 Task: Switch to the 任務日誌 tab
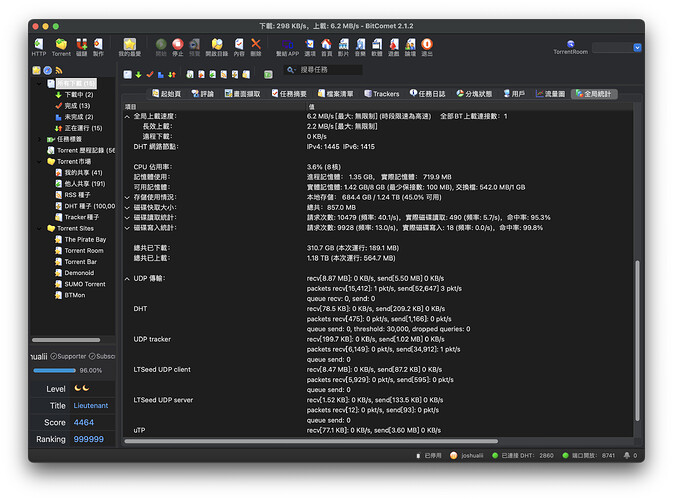pyautogui.click(x=427, y=94)
